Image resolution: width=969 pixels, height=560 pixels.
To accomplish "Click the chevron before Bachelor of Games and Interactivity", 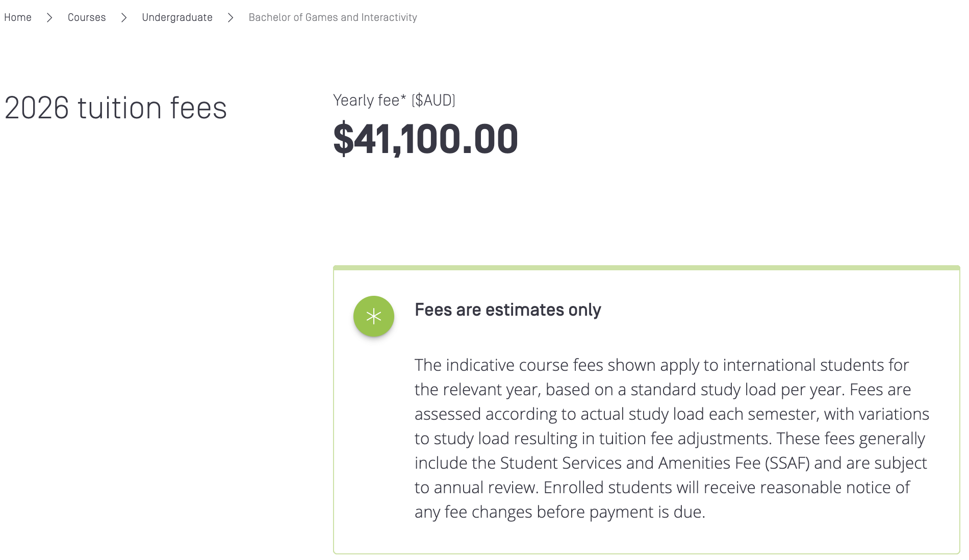I will click(231, 17).
